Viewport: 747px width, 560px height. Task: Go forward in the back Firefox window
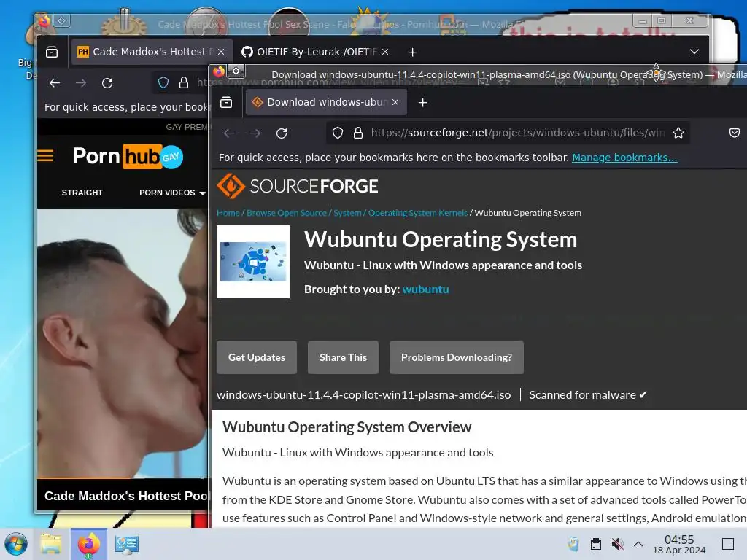(81, 83)
